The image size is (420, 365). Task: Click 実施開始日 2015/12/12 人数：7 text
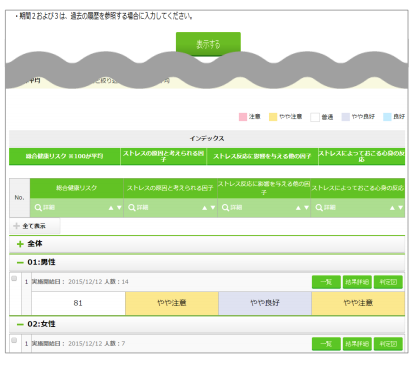pyautogui.click(x=78, y=344)
